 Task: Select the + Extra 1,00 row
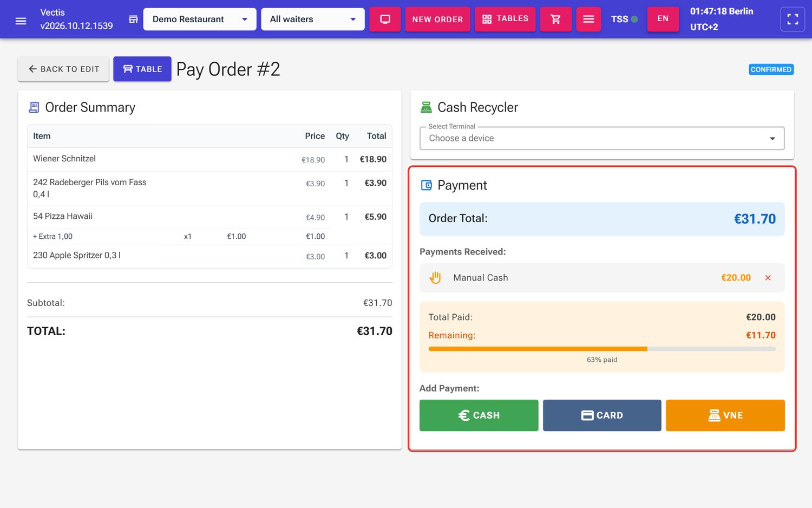pos(179,237)
